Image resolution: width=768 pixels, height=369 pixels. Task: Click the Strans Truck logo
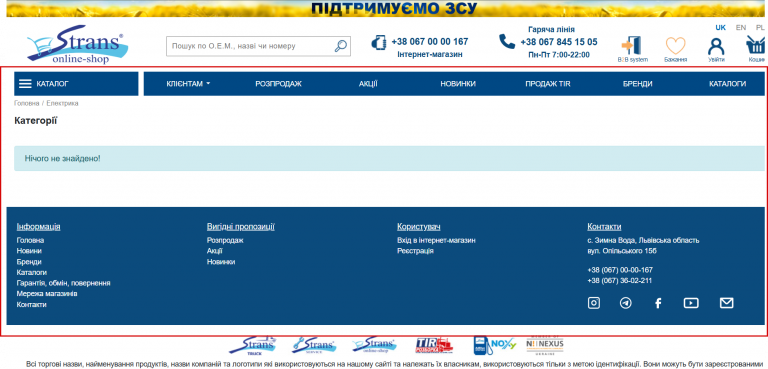pyautogui.click(x=253, y=345)
